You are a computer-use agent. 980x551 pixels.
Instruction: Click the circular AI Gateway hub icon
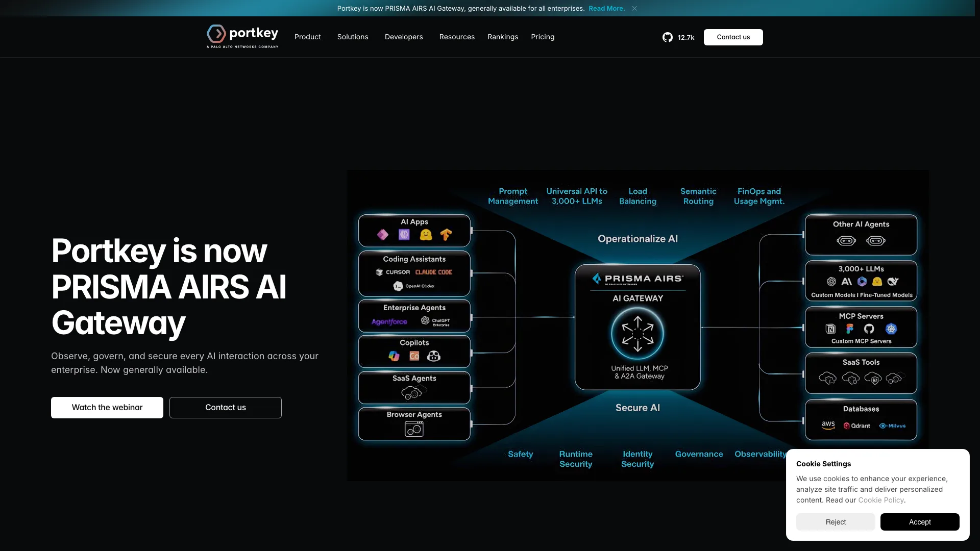638,334
